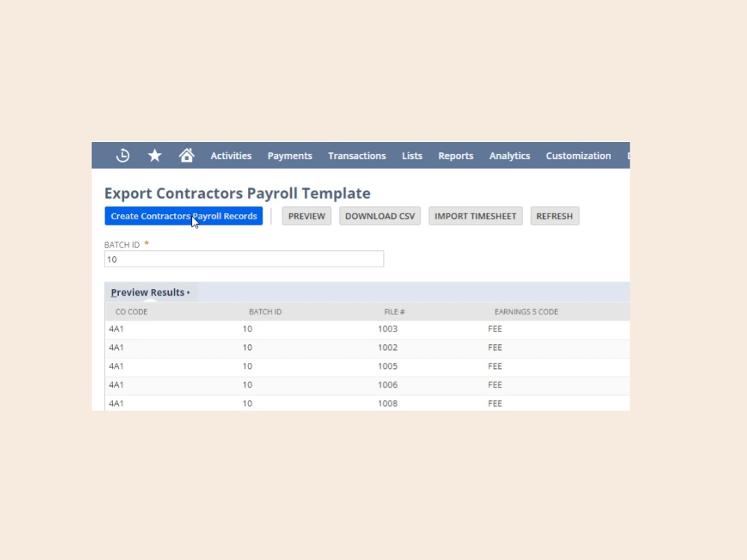Click 4A1 in the 1008 row

[117, 403]
